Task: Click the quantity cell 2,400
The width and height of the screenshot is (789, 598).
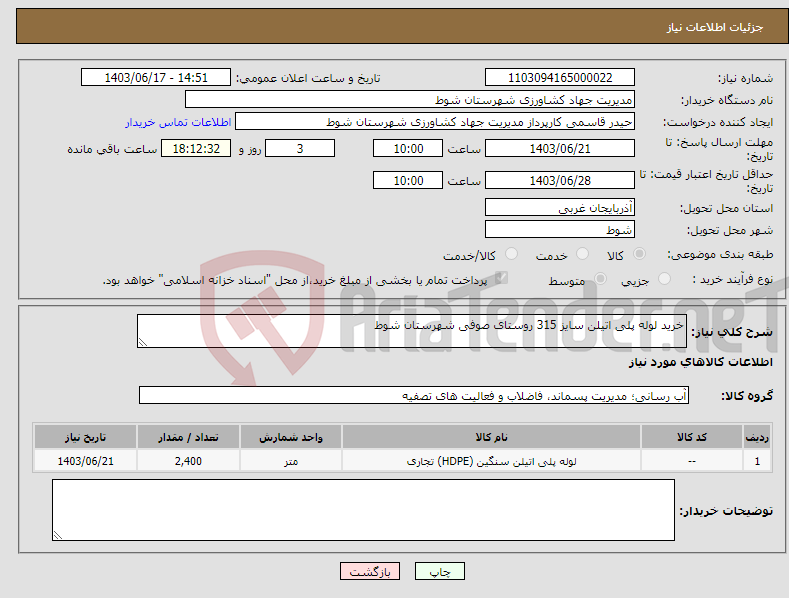Action: pyautogui.click(x=188, y=461)
